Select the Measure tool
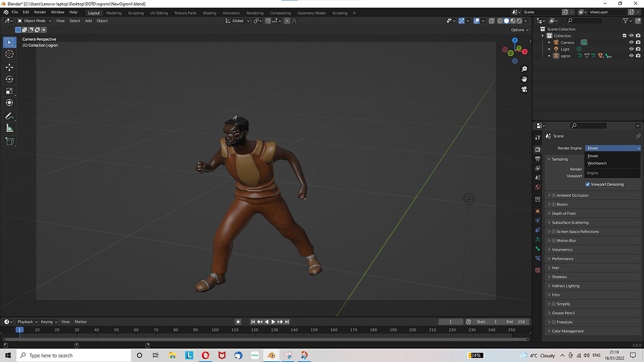 click(x=9, y=128)
